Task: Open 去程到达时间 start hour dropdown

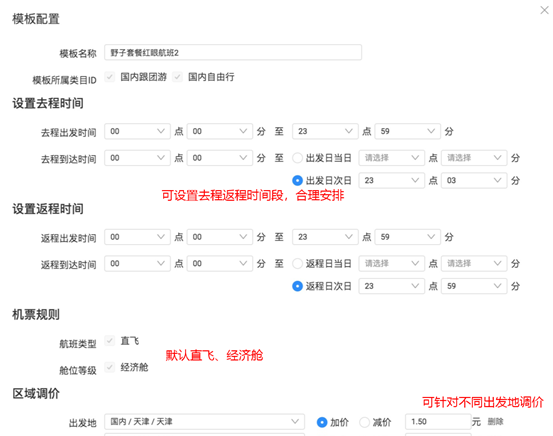Action: [x=137, y=158]
